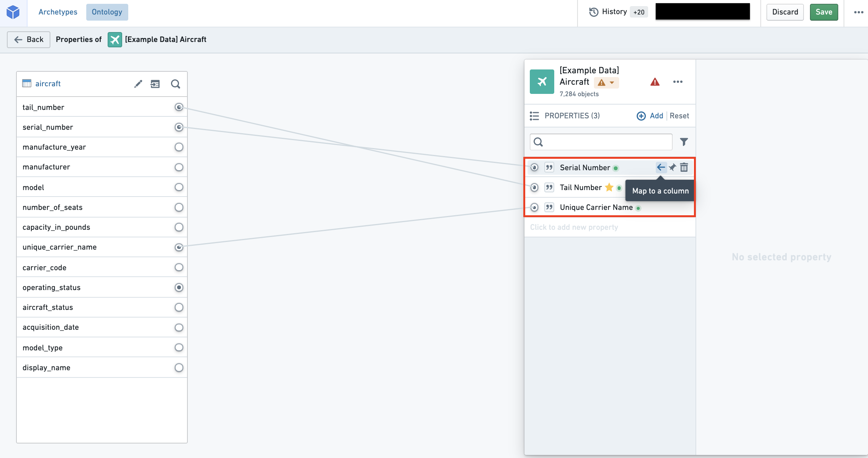The image size is (868, 458).
Task: Expand the orange warning dropdown next to Aircraft
Action: click(607, 82)
